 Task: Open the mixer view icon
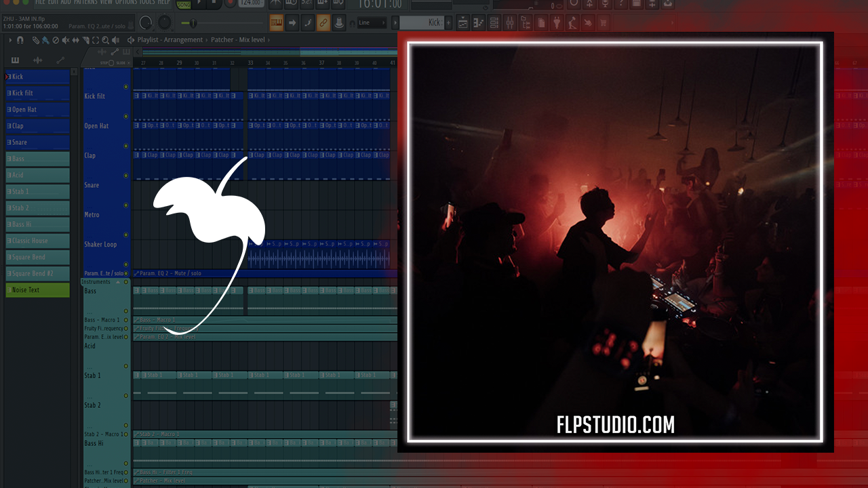click(x=511, y=23)
